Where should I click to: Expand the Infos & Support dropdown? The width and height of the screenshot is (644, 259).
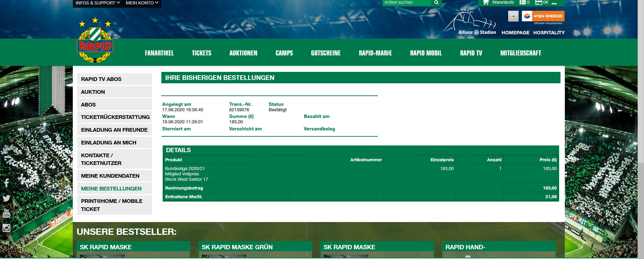pos(98,3)
